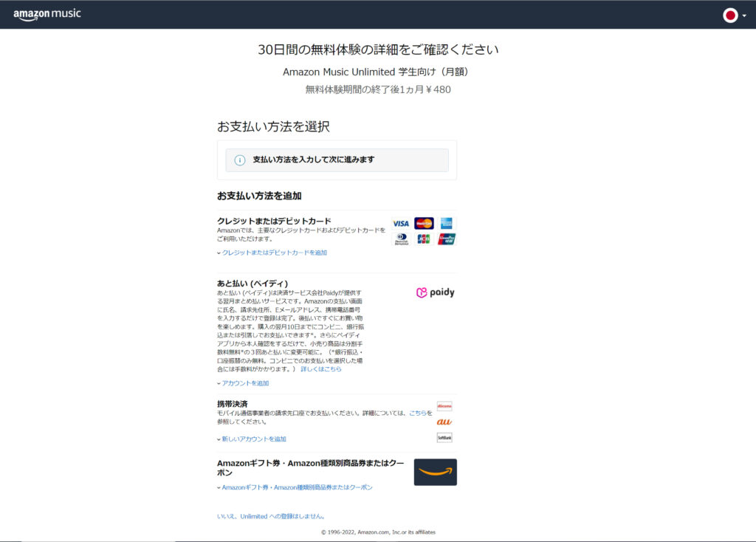Click the お支払い方法を選択 heading
Image resolution: width=756 pixels, height=542 pixels.
pyautogui.click(x=273, y=127)
